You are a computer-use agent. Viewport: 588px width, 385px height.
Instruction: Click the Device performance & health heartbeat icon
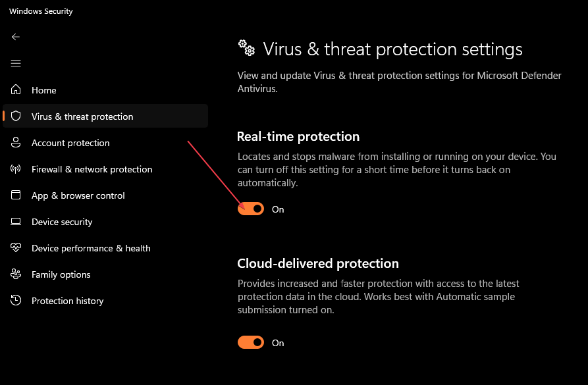point(16,247)
